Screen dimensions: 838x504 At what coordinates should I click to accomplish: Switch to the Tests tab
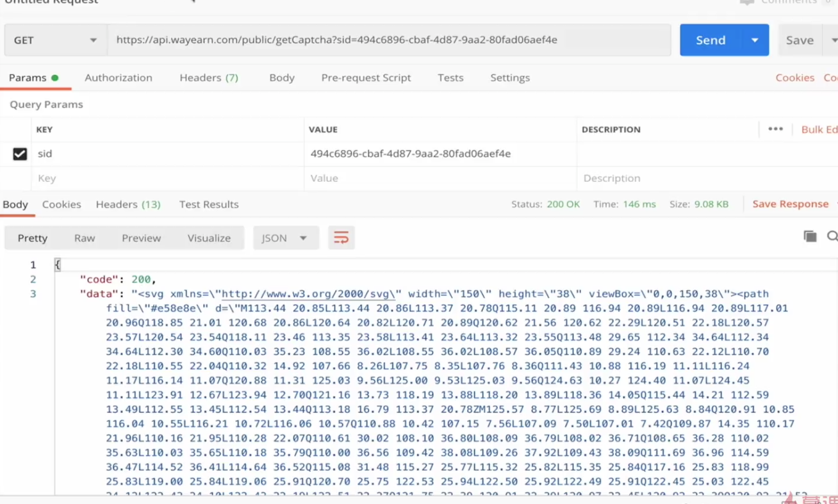[450, 77]
